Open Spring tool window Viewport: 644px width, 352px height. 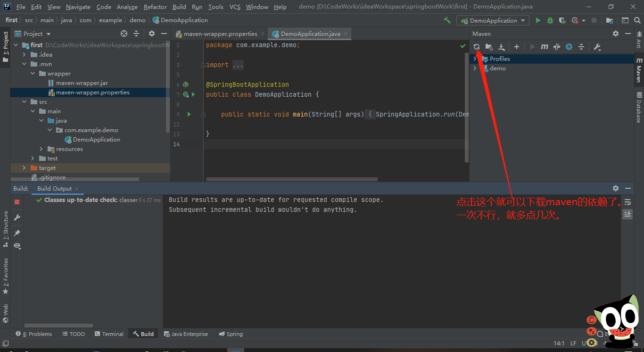231,334
